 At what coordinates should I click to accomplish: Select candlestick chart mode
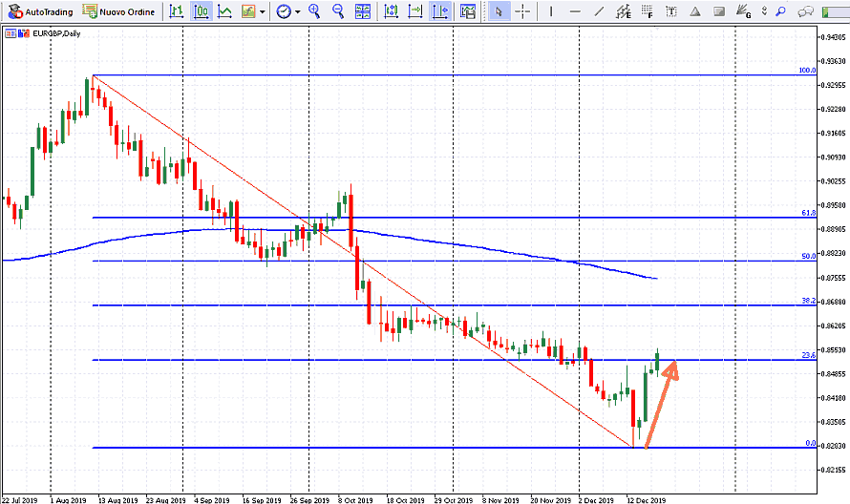(x=201, y=11)
